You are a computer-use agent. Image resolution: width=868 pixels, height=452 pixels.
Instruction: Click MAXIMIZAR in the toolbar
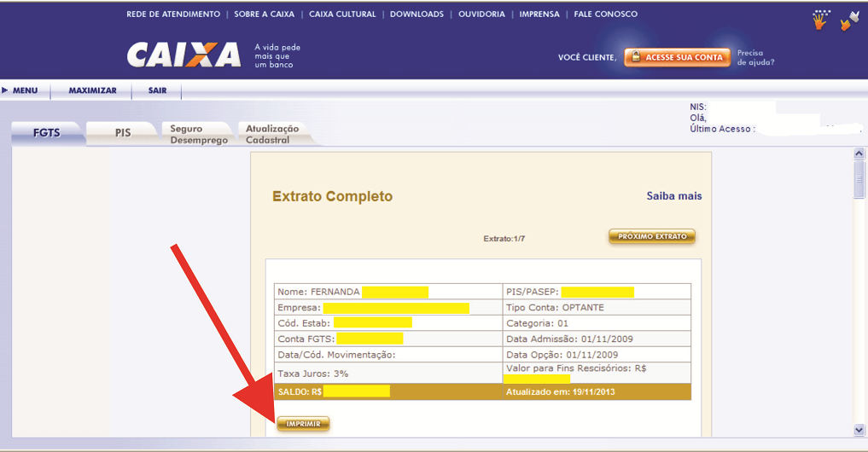(92, 90)
